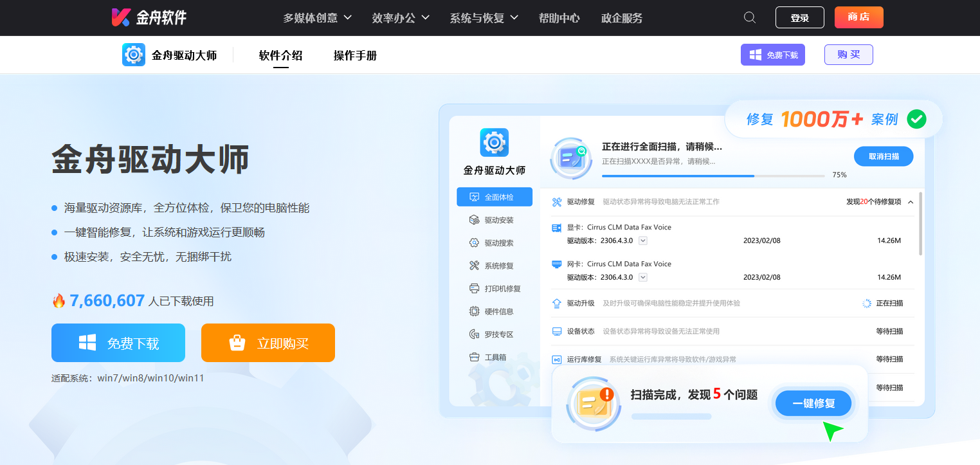Image resolution: width=980 pixels, height=465 pixels.
Task: Click 等待扫描 status in 设备状态 row
Action: point(890,331)
